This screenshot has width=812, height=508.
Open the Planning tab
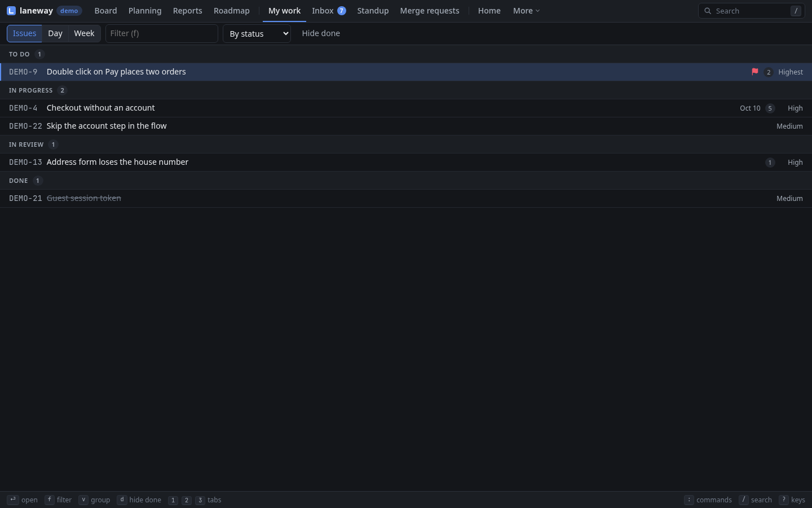[145, 11]
